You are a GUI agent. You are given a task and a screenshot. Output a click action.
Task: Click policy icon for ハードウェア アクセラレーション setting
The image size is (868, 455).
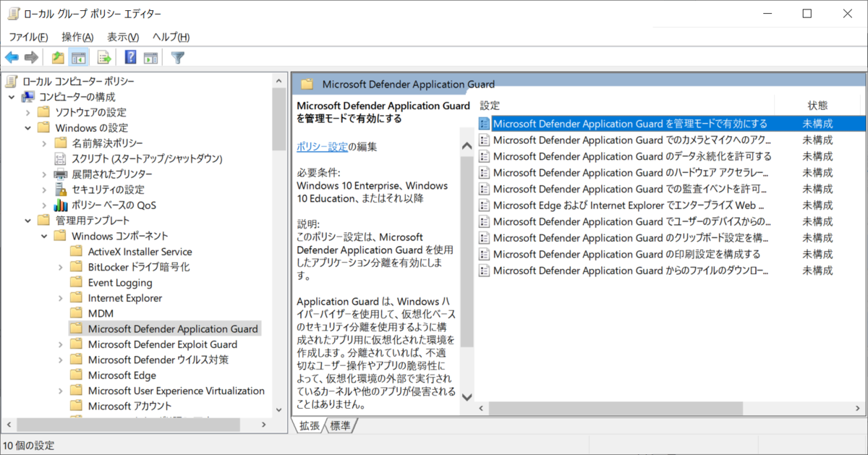pos(485,173)
